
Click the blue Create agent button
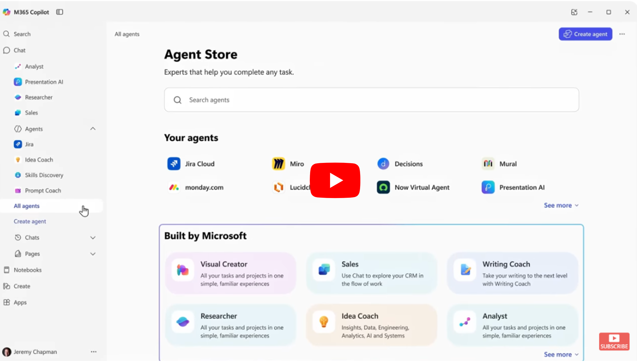[585, 34]
